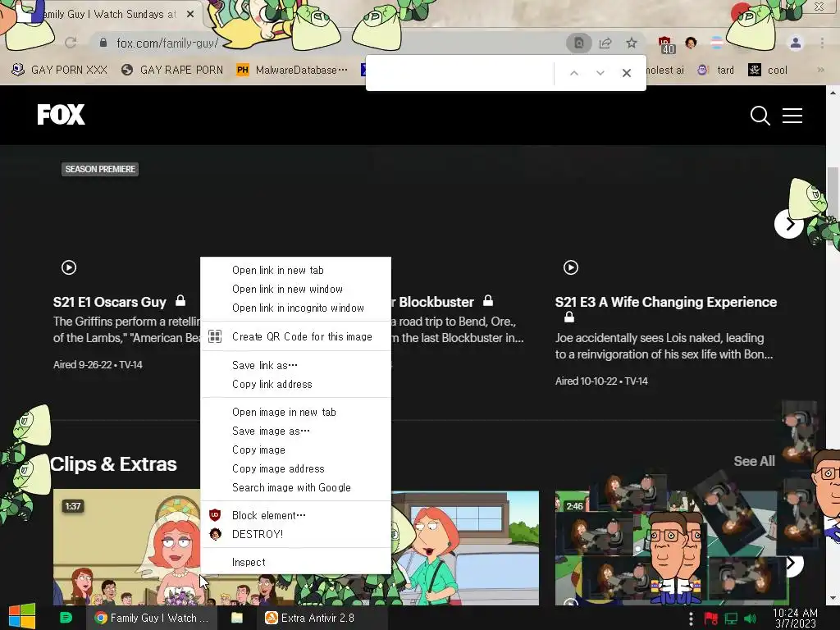Select Copy link address

point(295,384)
